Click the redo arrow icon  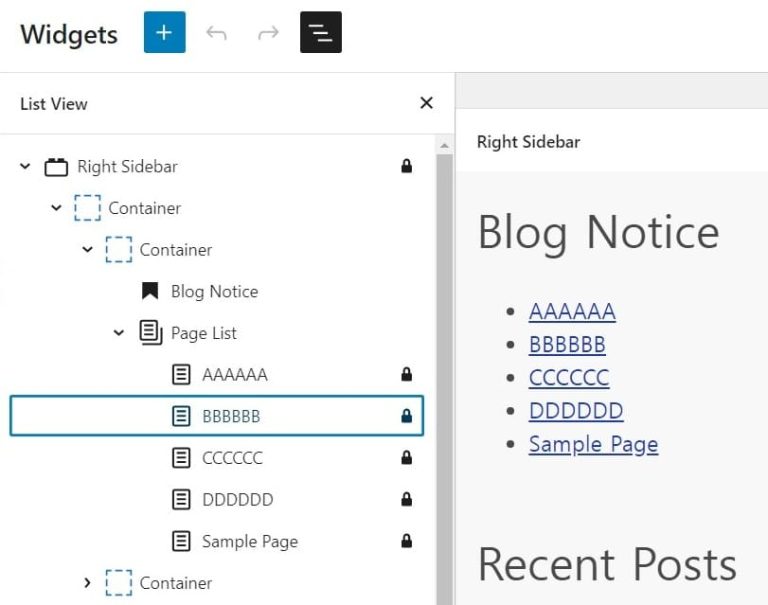[268, 33]
